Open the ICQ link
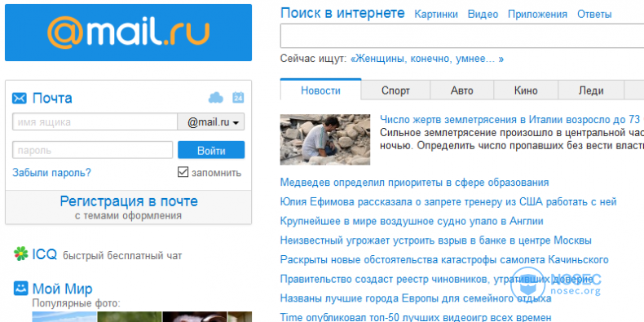This screenshot has height=322, width=644. pos(44,254)
